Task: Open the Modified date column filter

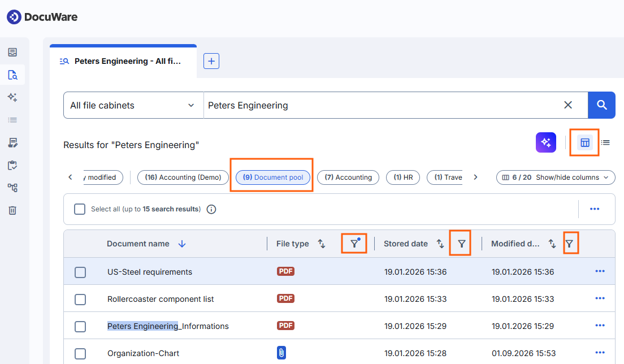Action: pos(570,244)
